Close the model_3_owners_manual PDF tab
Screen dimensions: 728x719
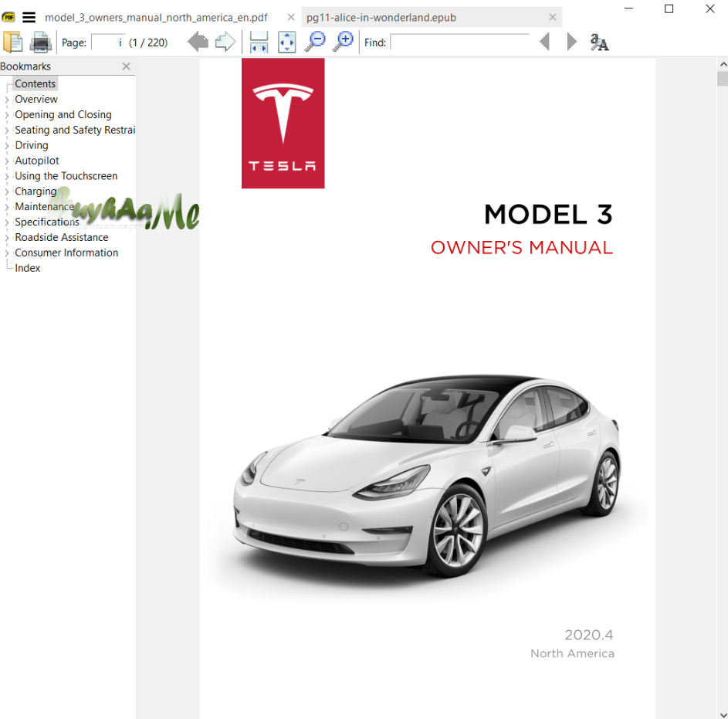[x=291, y=17]
